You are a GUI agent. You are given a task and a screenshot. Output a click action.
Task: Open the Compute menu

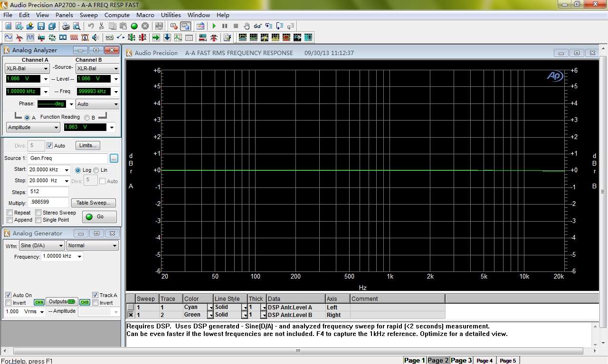point(117,15)
